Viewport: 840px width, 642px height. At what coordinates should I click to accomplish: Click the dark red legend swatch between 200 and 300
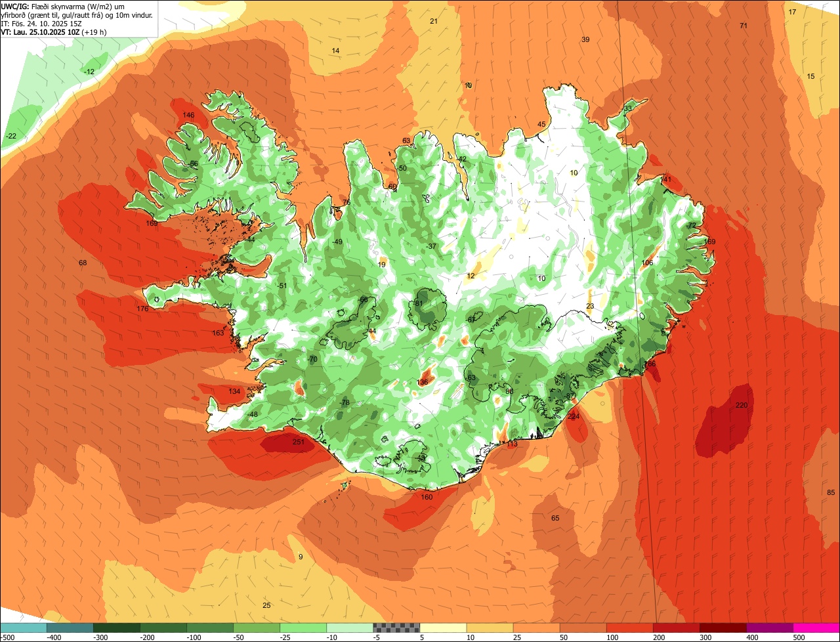click(x=677, y=628)
